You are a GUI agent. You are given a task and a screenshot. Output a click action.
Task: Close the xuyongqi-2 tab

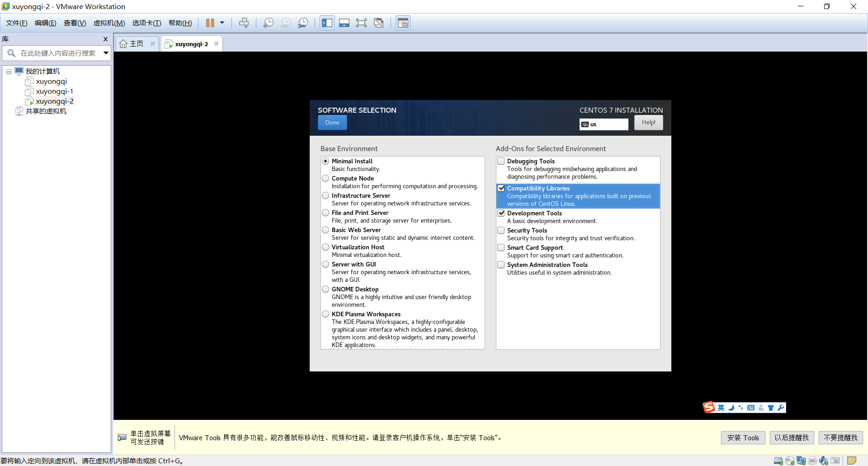pyautogui.click(x=216, y=44)
